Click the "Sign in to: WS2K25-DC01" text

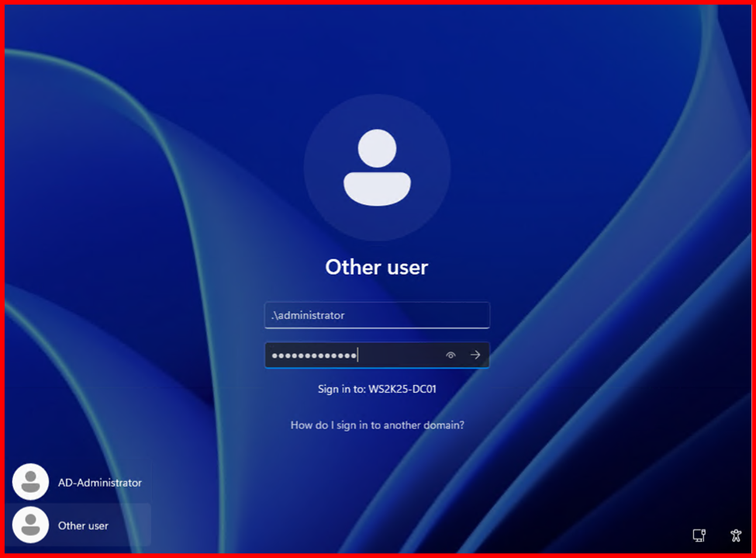point(377,389)
